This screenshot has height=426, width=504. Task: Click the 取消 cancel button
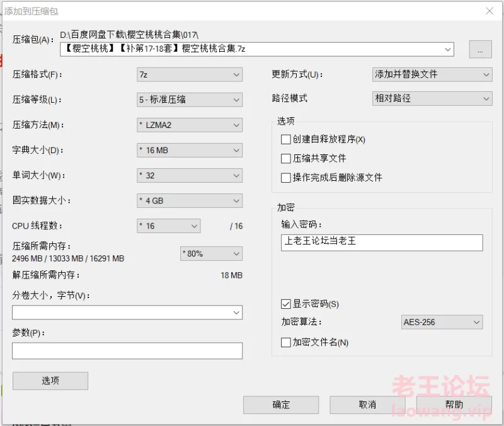click(x=367, y=405)
